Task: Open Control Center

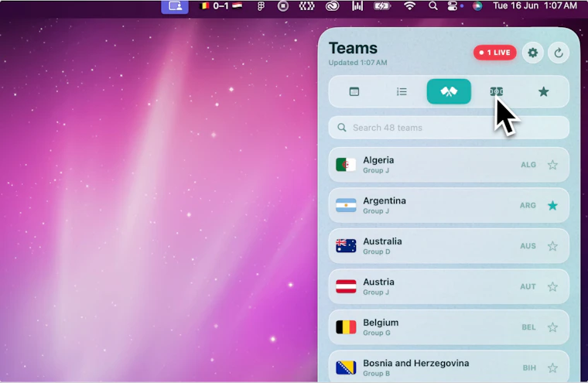Action: click(x=453, y=6)
